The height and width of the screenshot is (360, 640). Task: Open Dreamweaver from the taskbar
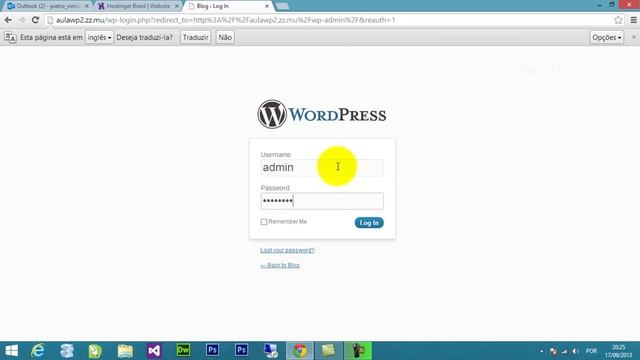pyautogui.click(x=183, y=350)
